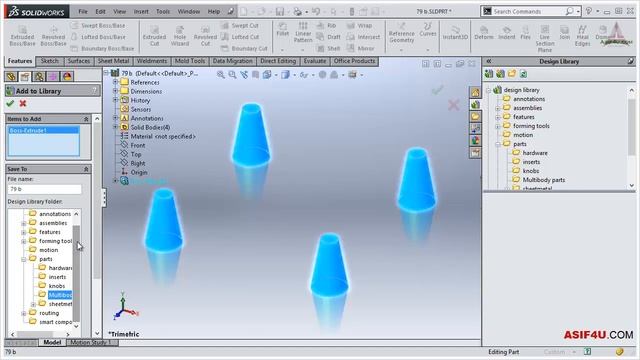
Task: Click the Front plane in feature tree
Action: click(x=138, y=145)
